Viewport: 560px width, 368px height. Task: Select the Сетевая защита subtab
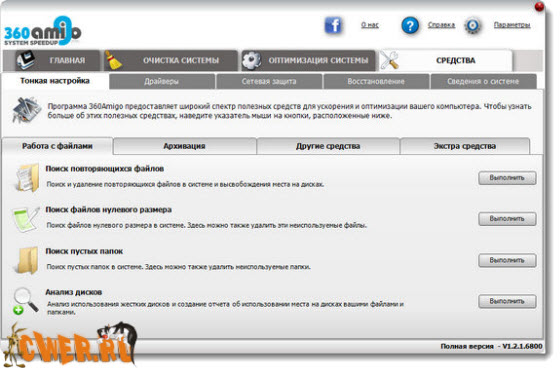(269, 81)
